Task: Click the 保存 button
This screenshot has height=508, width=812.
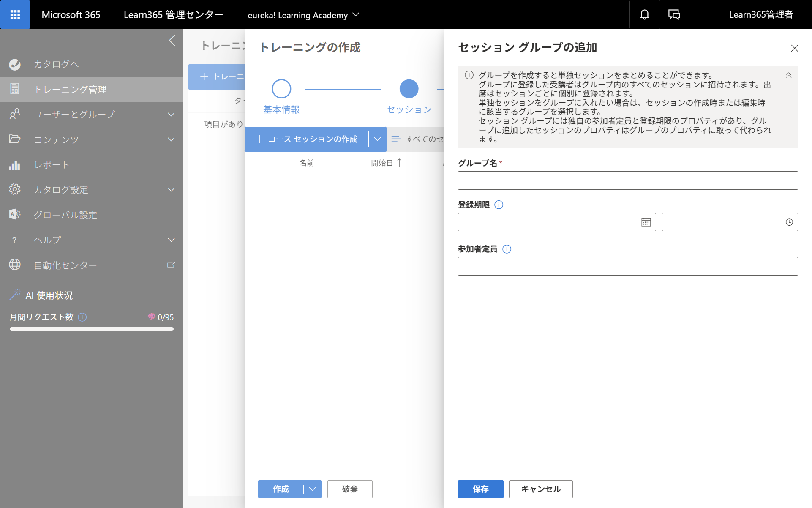Action: 481,489
